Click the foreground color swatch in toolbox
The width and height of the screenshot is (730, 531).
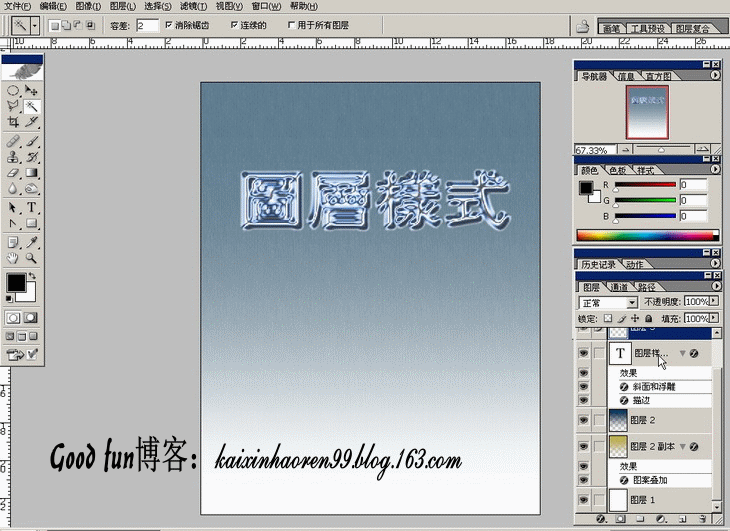[x=16, y=282]
